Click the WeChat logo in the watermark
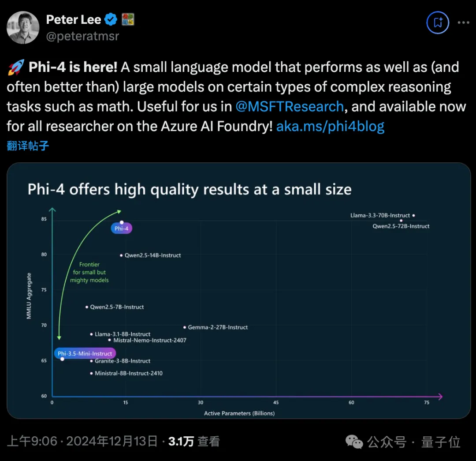 coord(354,442)
